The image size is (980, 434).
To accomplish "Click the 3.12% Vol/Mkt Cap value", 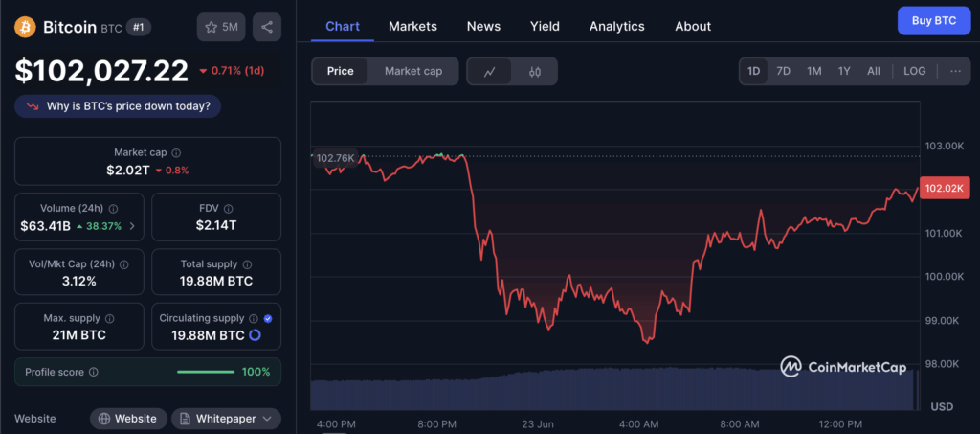I will click(x=78, y=281).
